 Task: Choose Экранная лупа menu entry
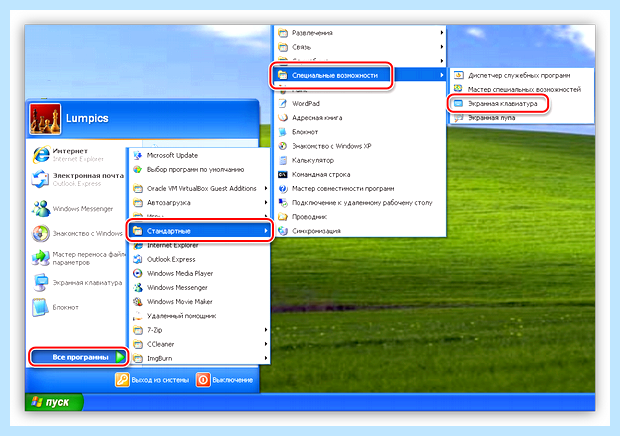pyautogui.click(x=521, y=118)
